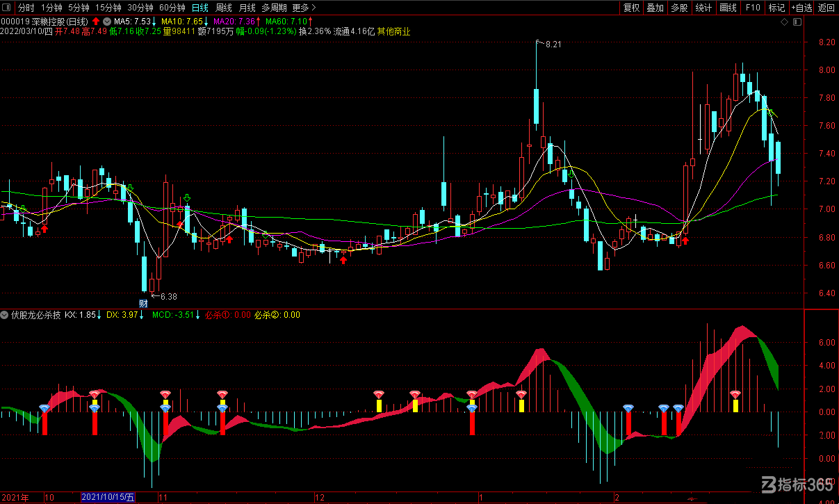Click the 统计 statistics button
Viewport: 839px width, 504px height.
(x=703, y=8)
